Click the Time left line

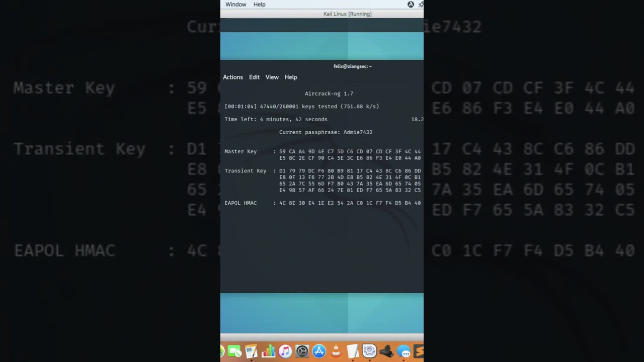[276, 119]
